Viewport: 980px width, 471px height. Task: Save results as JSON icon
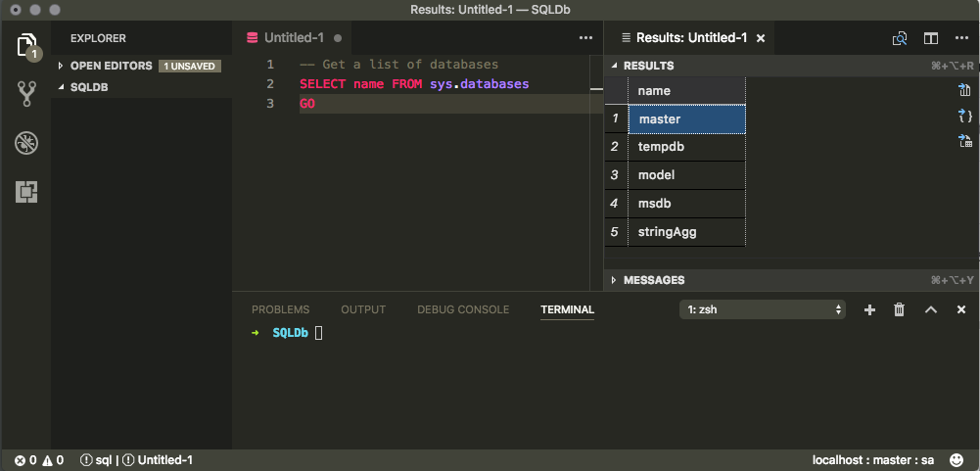click(x=965, y=116)
